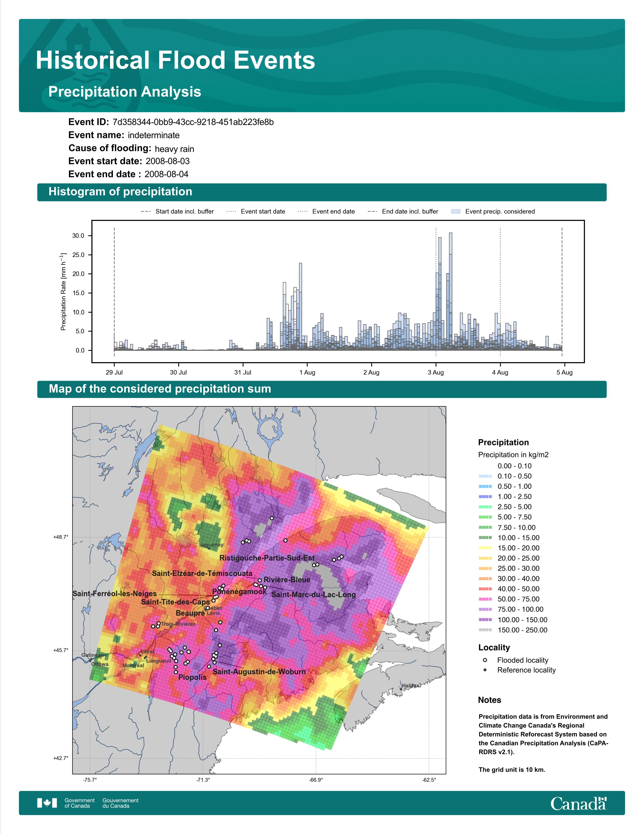The width and height of the screenshot is (644, 834).
Task: Click the 'Precipitation in kg/m2' legend subtitle
Action: [x=513, y=455]
